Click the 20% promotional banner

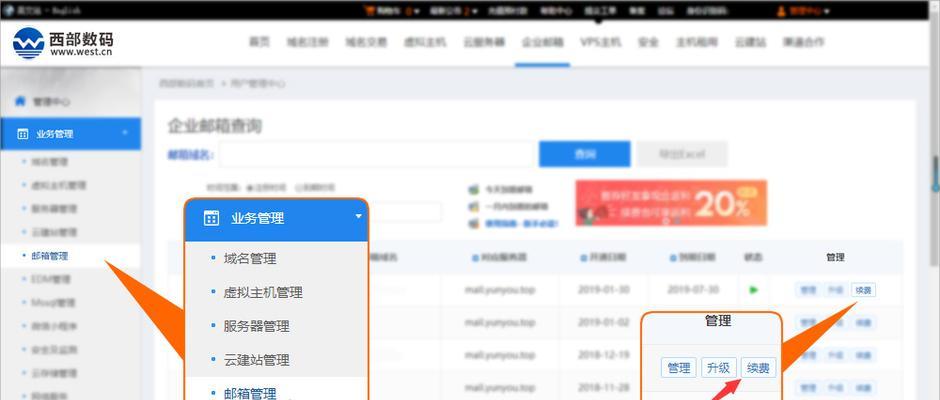(x=671, y=203)
